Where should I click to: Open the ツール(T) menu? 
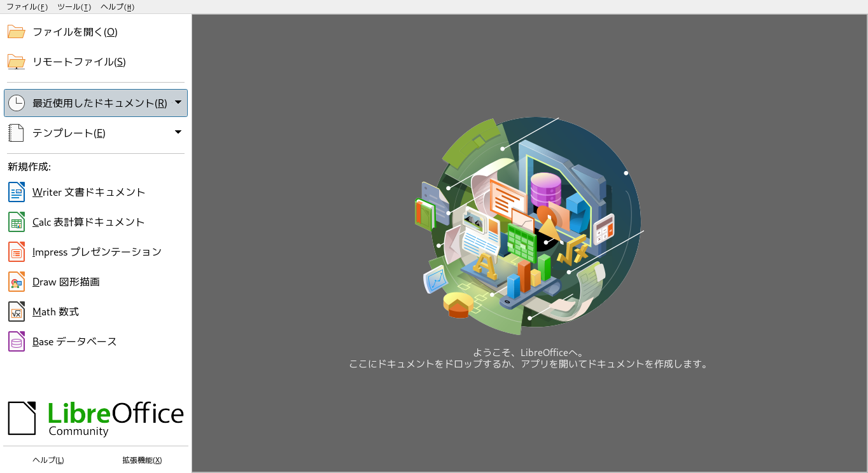coord(74,7)
